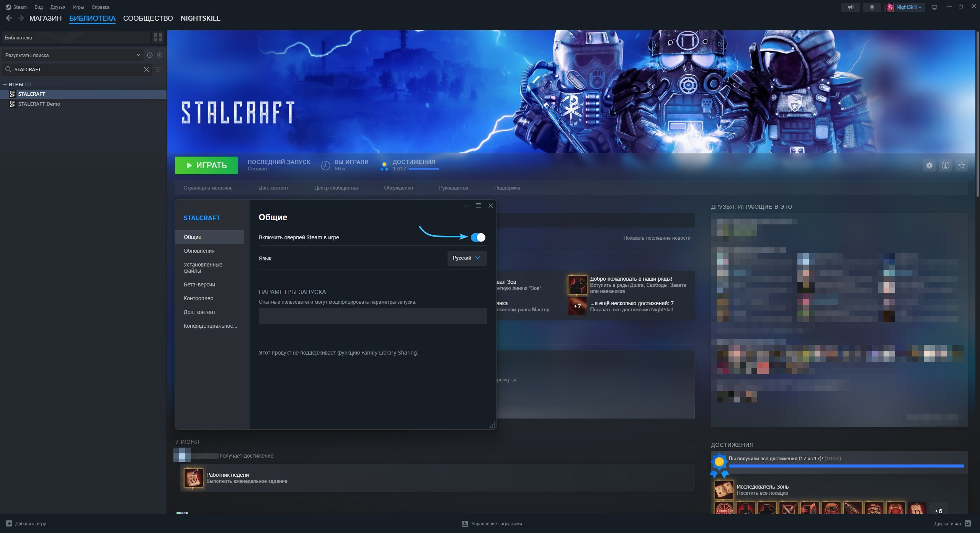The width and height of the screenshot is (980, 533).
Task: Switch to Big Picture mode icon
Action: click(x=934, y=7)
